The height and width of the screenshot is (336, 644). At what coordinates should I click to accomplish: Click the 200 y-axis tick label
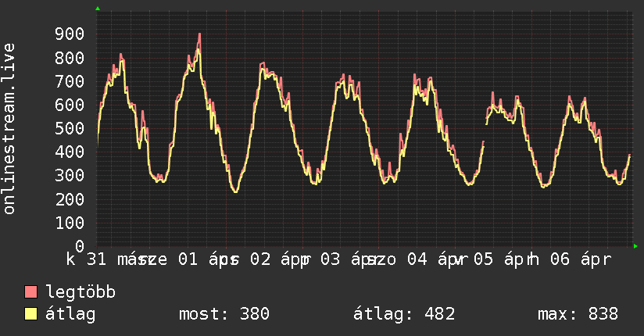click(70, 199)
